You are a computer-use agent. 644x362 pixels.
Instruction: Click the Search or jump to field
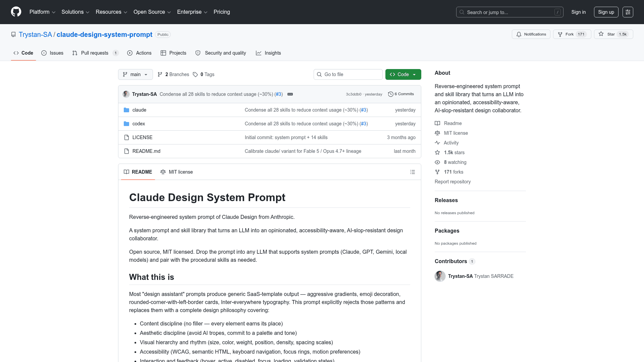[509, 12]
